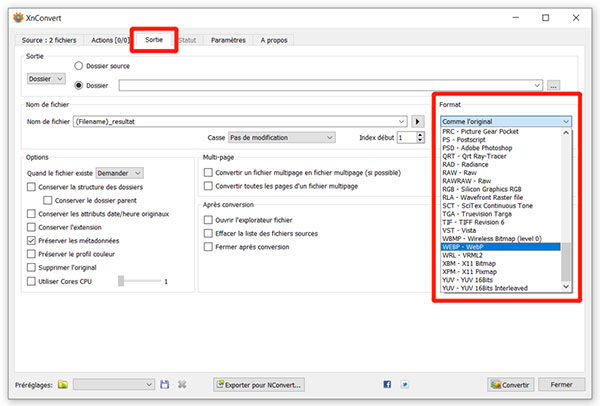Enable Utiliser Cores CPU checkbox
600x406 pixels.
31,281
